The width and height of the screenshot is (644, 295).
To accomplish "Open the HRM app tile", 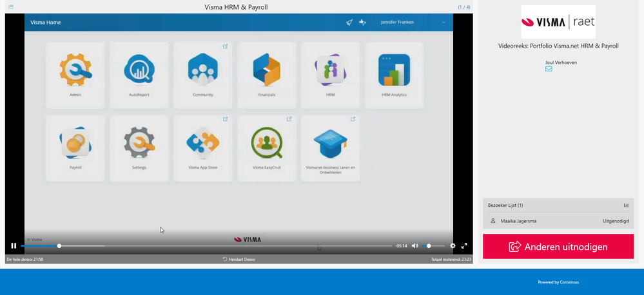I will pos(330,75).
